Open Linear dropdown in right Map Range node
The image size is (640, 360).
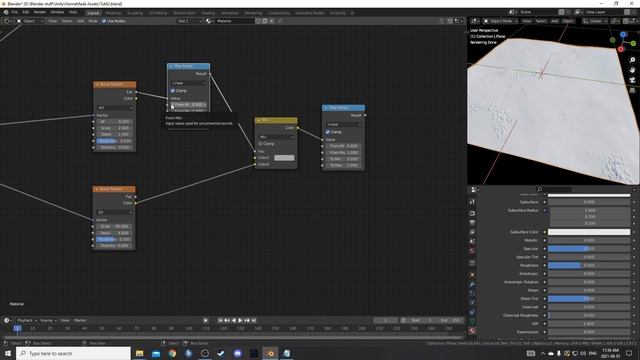tap(343, 124)
